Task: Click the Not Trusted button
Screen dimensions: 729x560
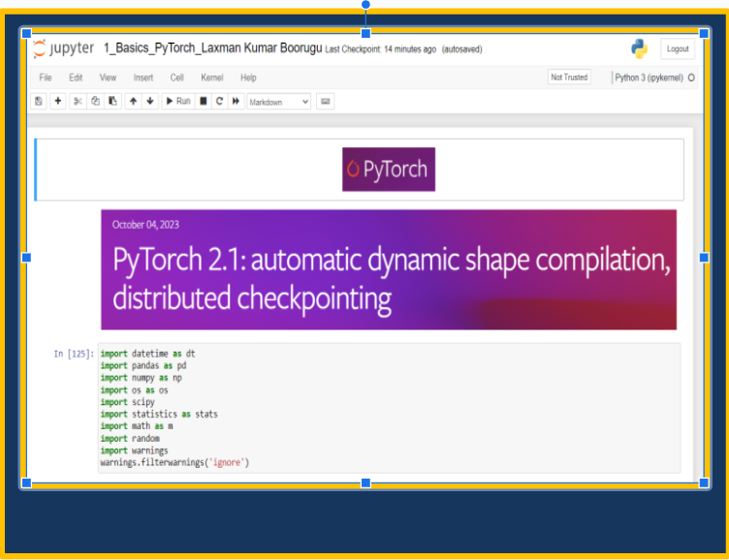Action: [x=569, y=78]
